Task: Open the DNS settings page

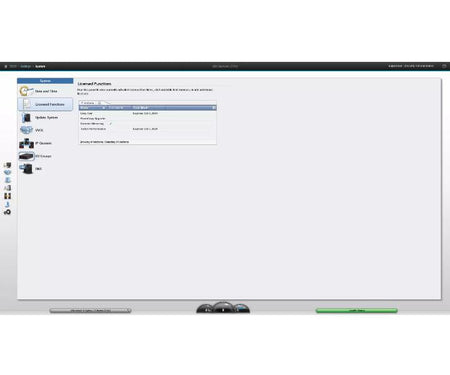Action: [38, 169]
